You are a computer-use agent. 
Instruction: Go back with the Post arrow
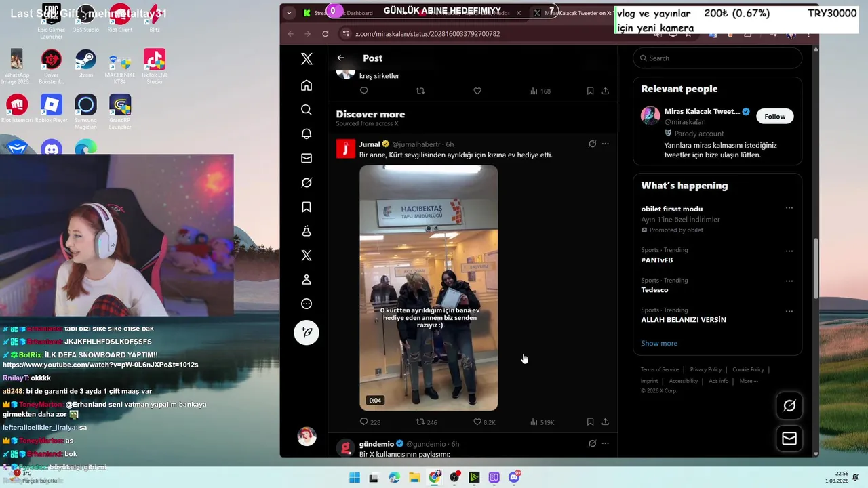[x=341, y=58]
